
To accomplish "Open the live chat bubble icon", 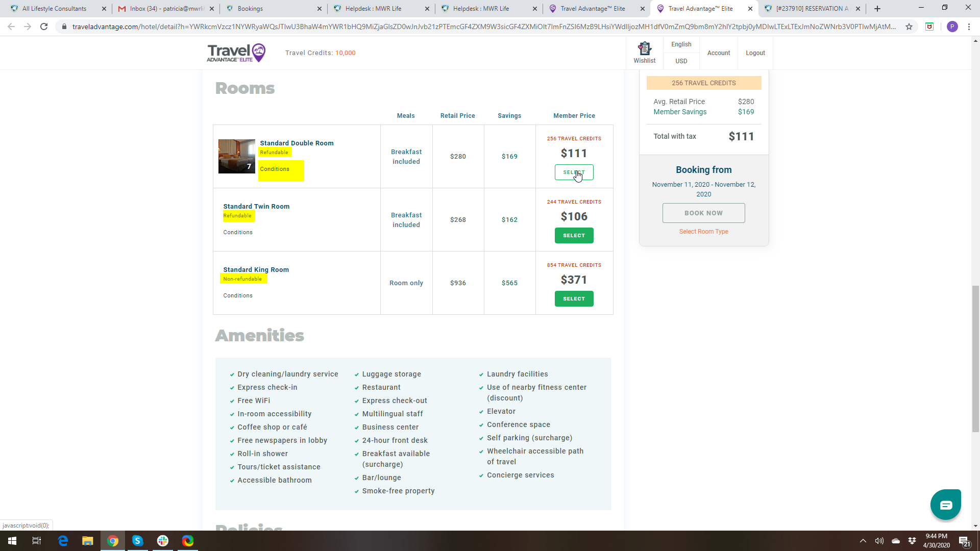I will pos(945,505).
